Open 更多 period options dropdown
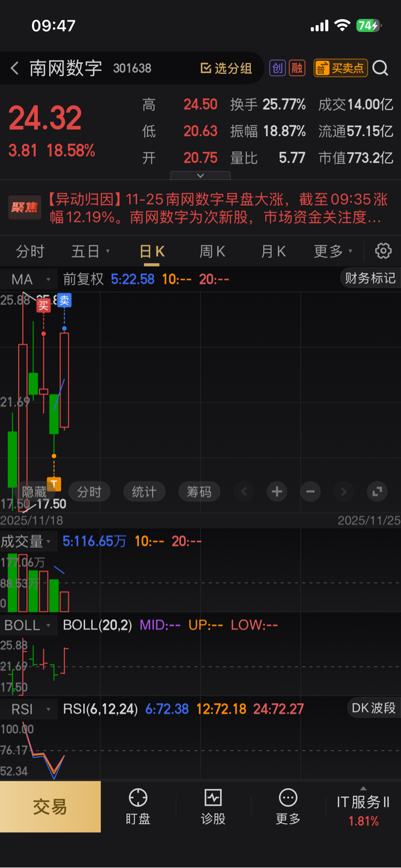The height and width of the screenshot is (868, 401). click(x=333, y=252)
